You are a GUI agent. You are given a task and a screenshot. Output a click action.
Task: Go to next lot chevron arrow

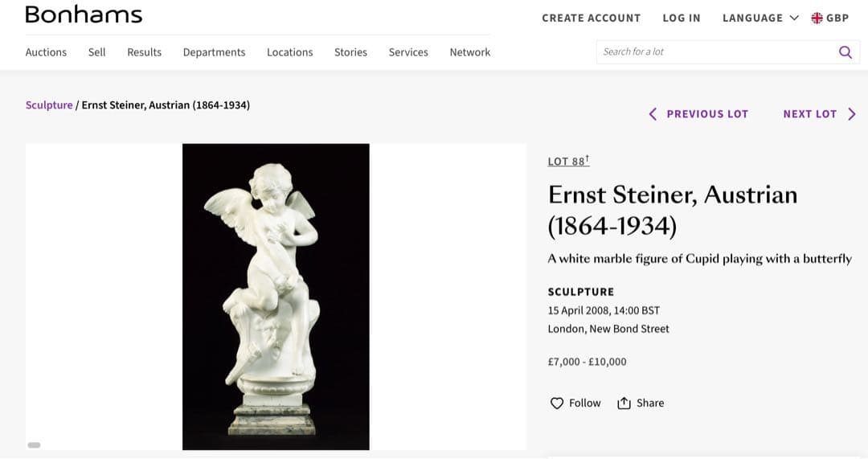pyautogui.click(x=852, y=114)
